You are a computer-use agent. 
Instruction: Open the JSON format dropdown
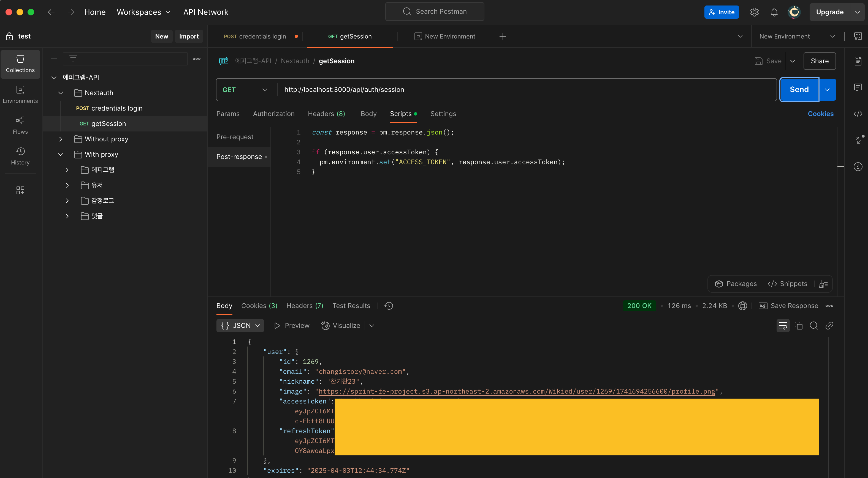tap(240, 326)
